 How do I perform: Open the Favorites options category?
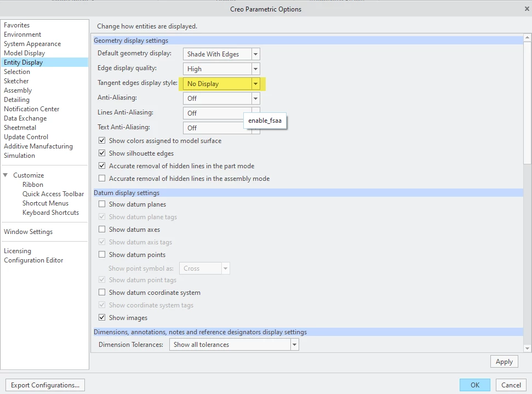point(16,25)
